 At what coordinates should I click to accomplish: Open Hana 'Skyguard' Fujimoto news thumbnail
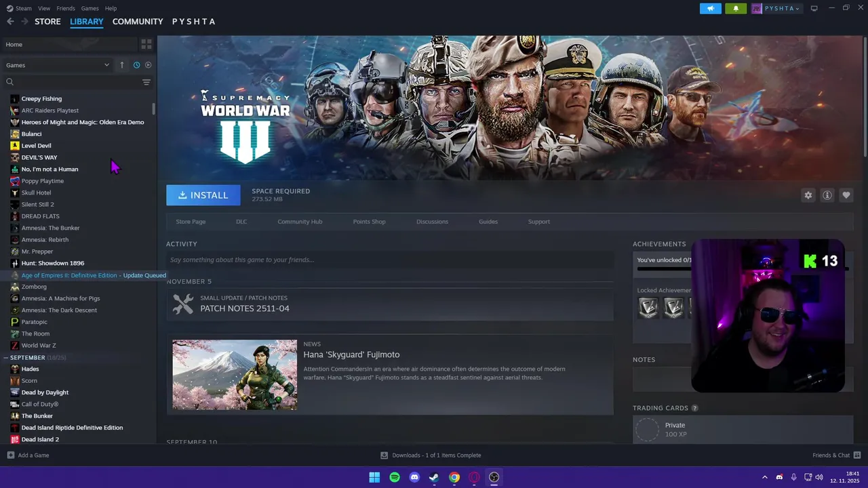click(x=235, y=375)
